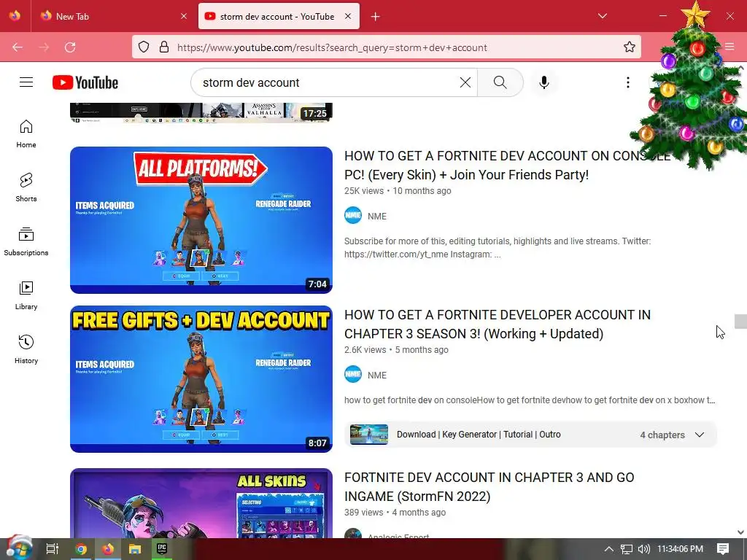Screen dimensions: 747x560
Task: Click the YouTube logo
Action: coord(85,82)
